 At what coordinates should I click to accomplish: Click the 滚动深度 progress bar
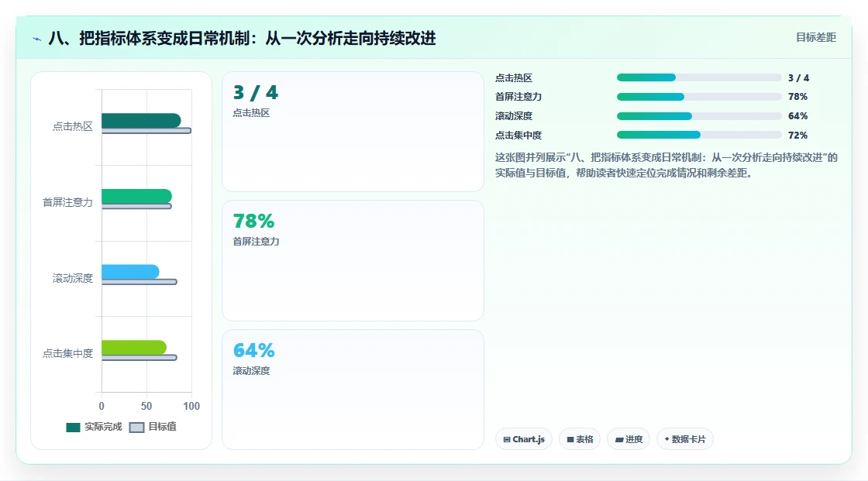[x=699, y=116]
